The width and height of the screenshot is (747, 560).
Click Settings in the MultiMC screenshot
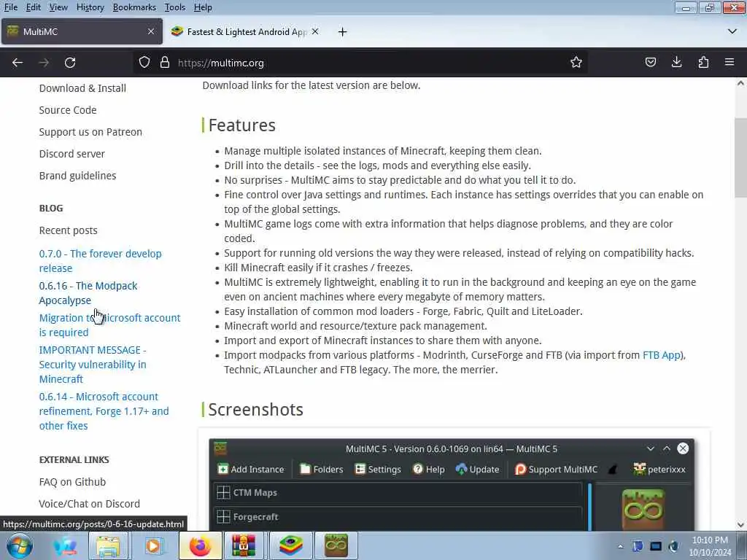point(379,469)
